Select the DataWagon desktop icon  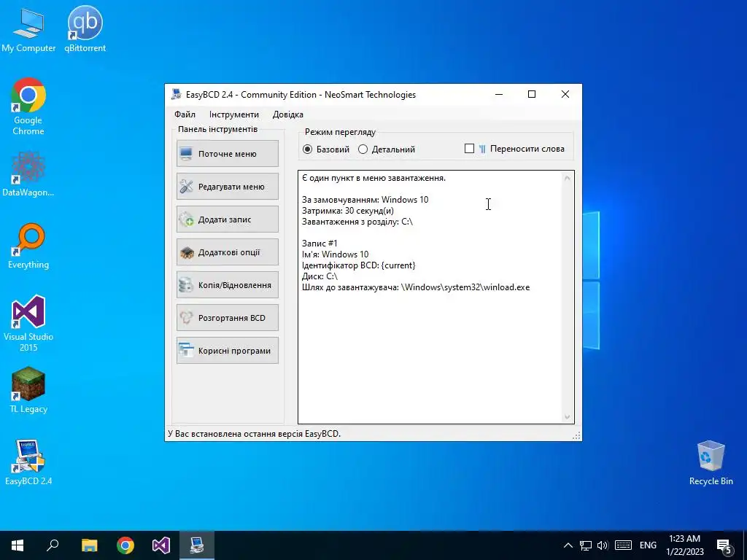(x=28, y=174)
